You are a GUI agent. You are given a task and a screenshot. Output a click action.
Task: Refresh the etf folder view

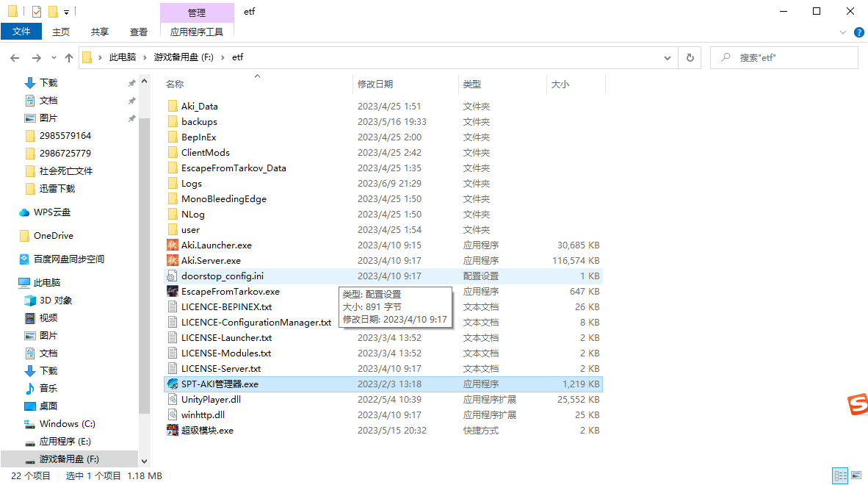click(x=690, y=57)
